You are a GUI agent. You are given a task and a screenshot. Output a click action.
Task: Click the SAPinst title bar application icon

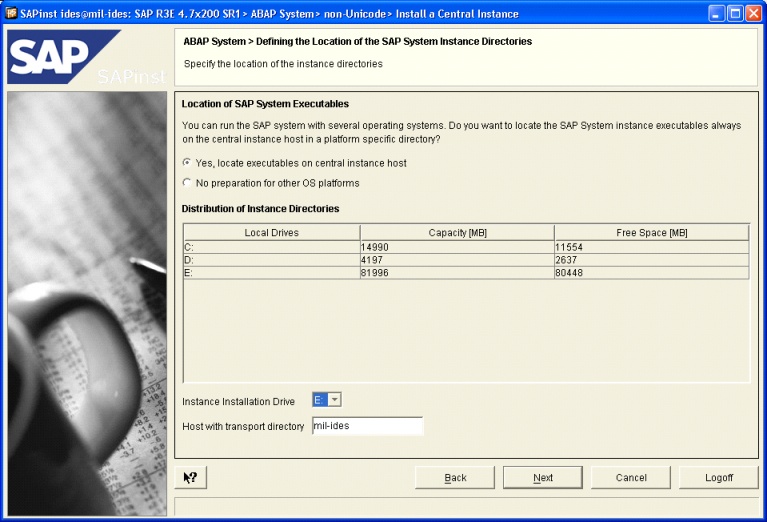11,13
